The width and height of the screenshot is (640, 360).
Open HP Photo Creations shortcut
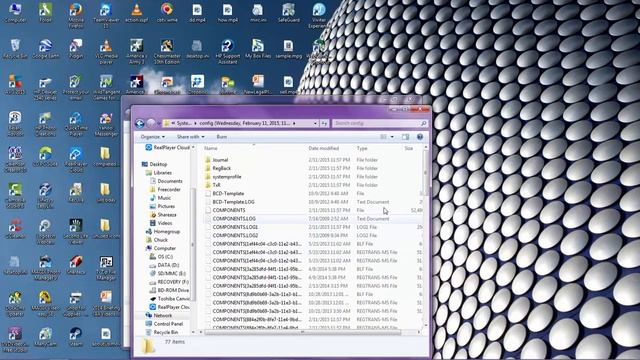coord(45,124)
